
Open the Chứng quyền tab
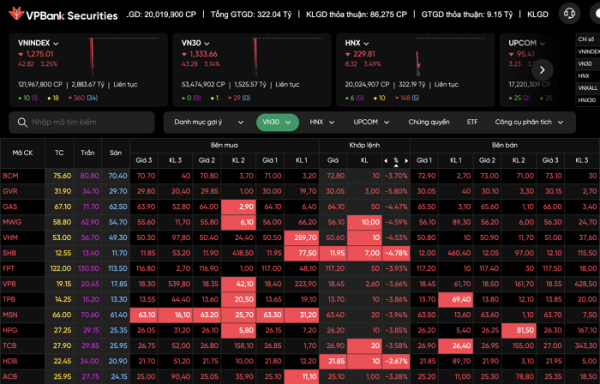coord(429,122)
